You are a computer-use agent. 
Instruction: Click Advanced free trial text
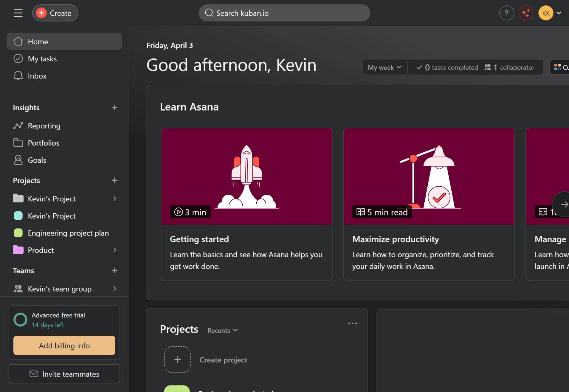click(x=58, y=315)
